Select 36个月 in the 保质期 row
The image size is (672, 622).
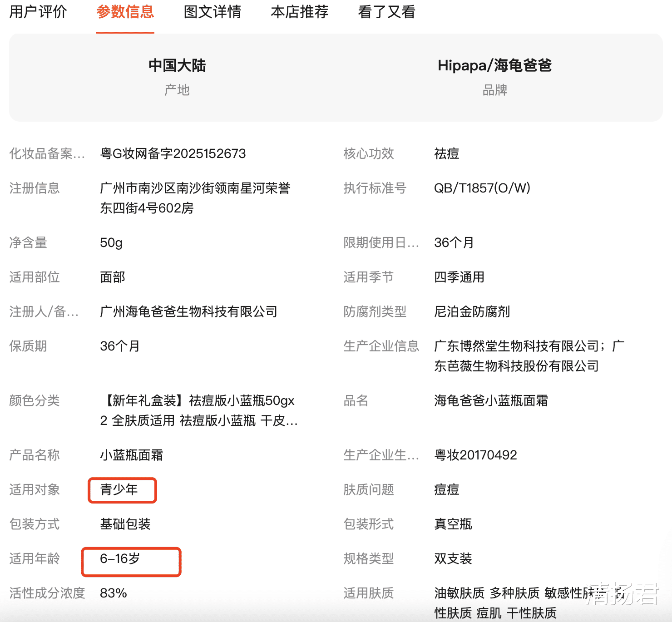tap(120, 346)
